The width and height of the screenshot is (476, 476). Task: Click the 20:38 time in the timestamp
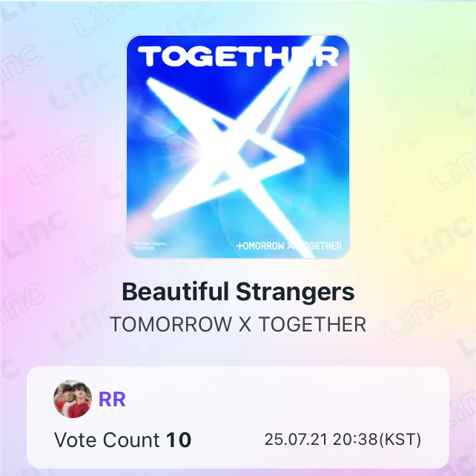(x=355, y=440)
